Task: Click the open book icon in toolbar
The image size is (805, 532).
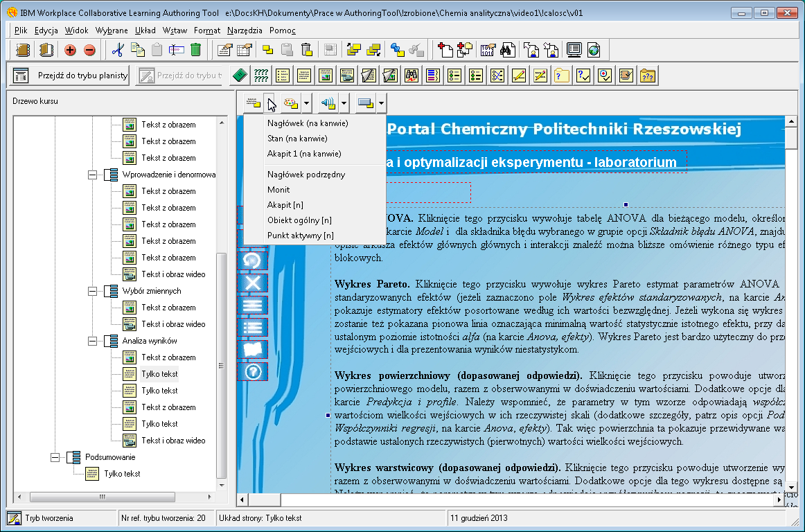Action: coord(46,50)
